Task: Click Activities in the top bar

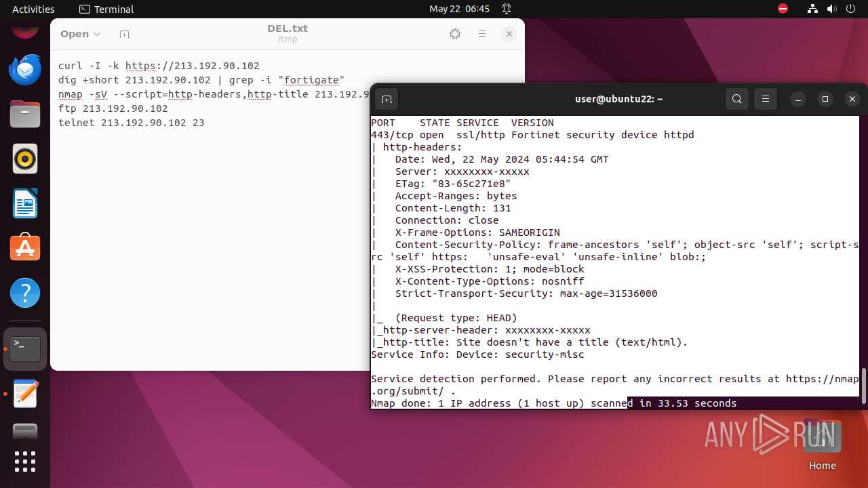Action: point(33,9)
